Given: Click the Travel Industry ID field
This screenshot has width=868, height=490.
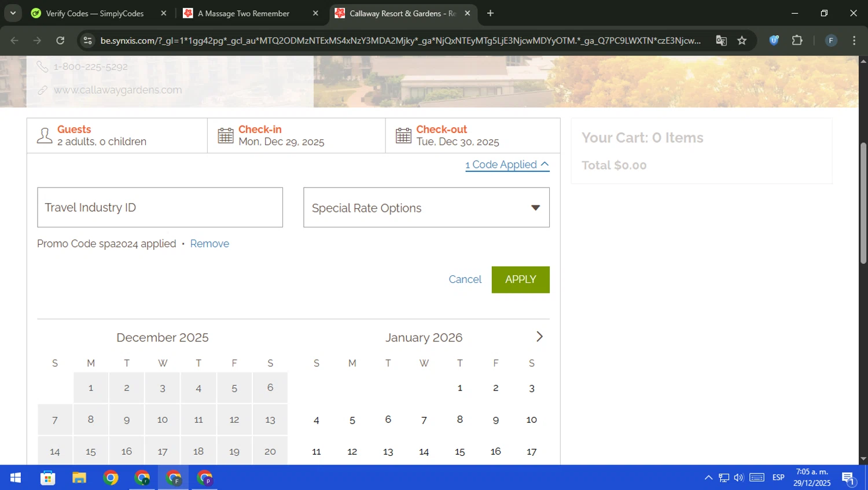Looking at the screenshot, I should pos(160,207).
